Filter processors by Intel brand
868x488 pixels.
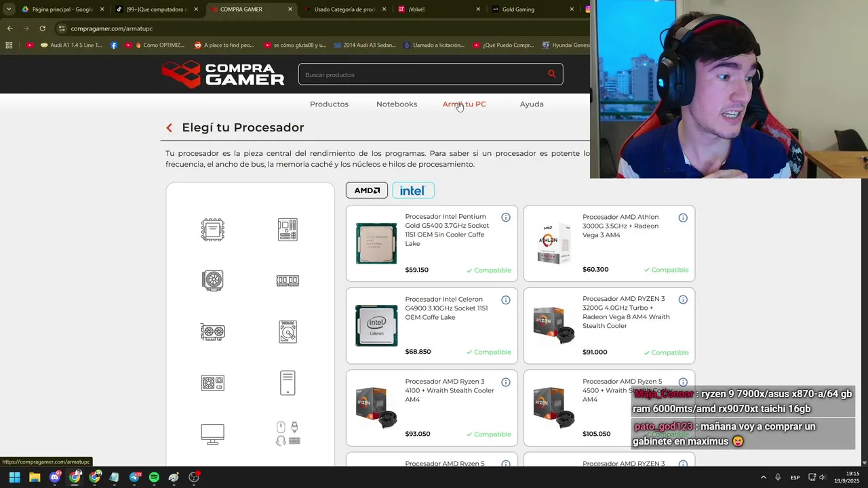click(412, 190)
